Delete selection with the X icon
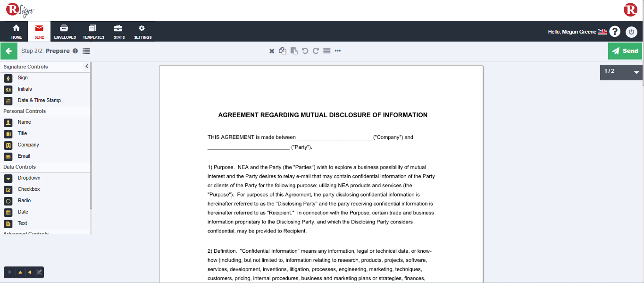Screen dimensions: 644x283 click(x=272, y=51)
